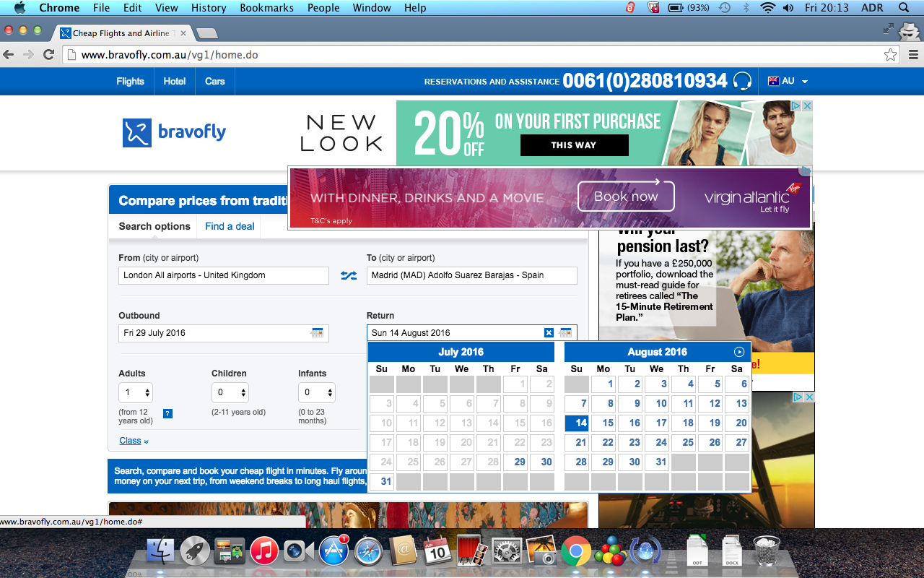Choose 20 August in the calendar

pos(737,423)
